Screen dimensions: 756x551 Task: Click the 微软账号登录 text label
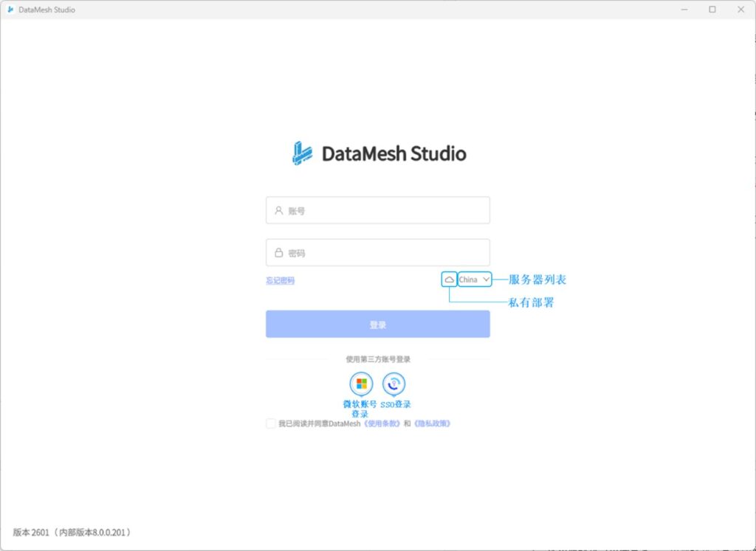pyautogui.click(x=360, y=409)
